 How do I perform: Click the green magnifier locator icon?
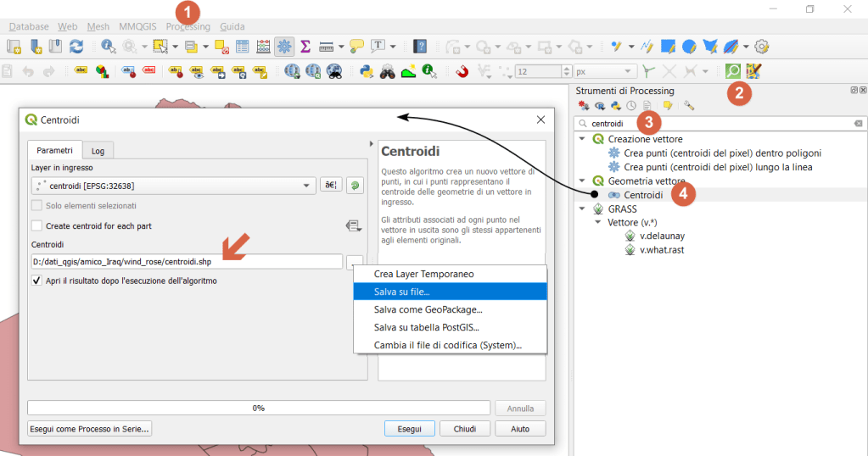tap(732, 72)
